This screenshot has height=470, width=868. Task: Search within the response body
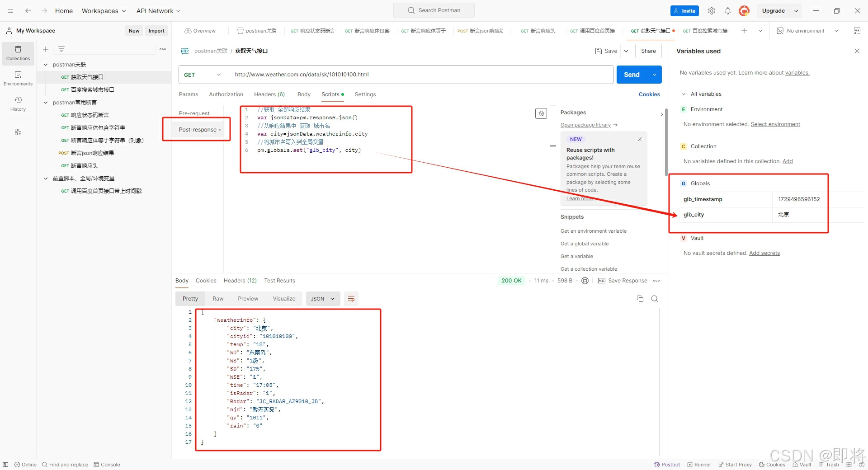coord(655,299)
